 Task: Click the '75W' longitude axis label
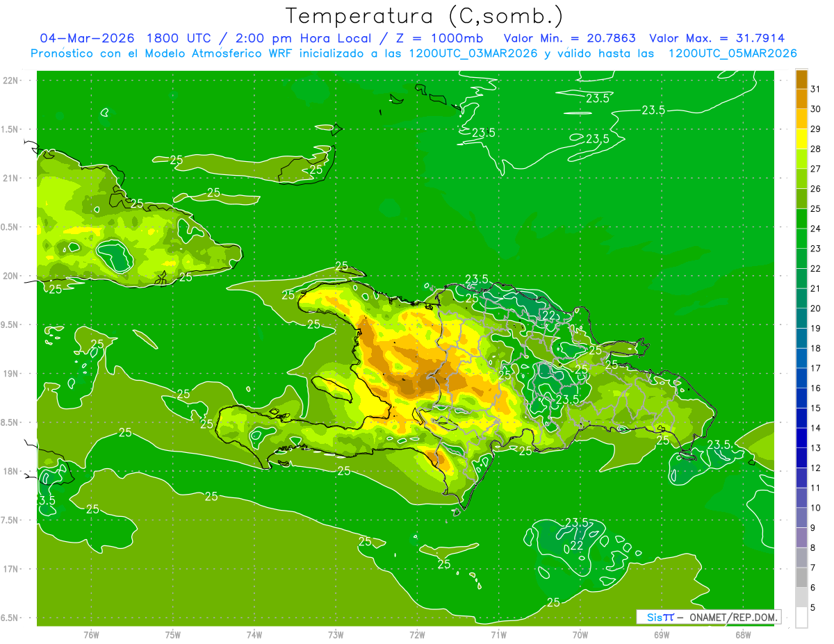[173, 635]
